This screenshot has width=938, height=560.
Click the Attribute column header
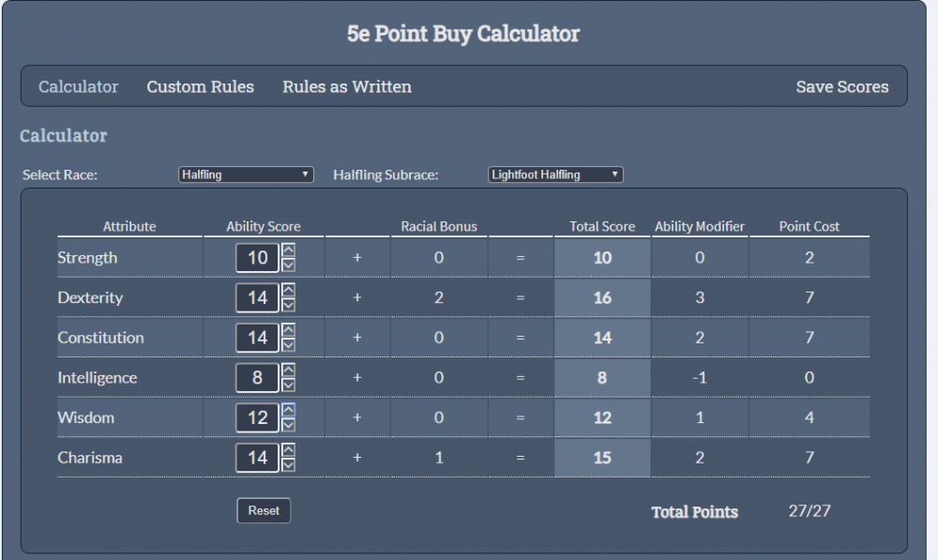point(129,227)
